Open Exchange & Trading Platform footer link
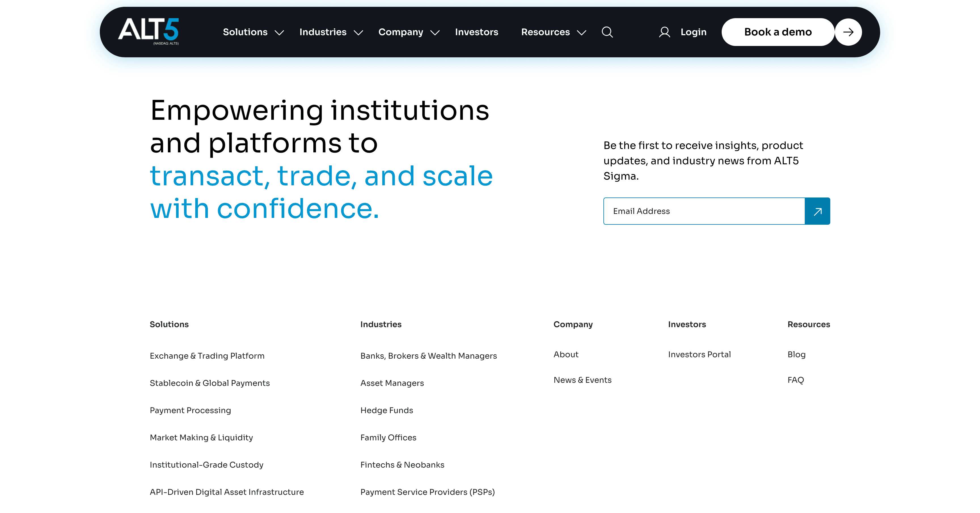Image resolution: width=980 pixels, height=513 pixels. (207, 356)
